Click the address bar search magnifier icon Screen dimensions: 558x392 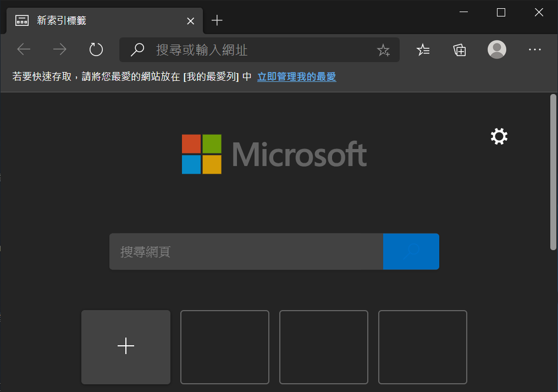click(x=137, y=50)
